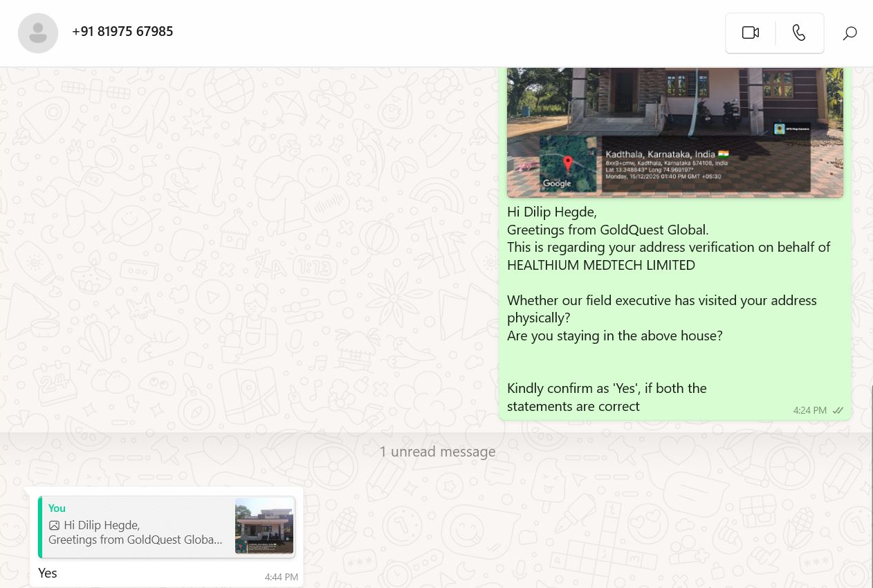
Task: Click the 'Yes' reply text
Action: coord(48,573)
